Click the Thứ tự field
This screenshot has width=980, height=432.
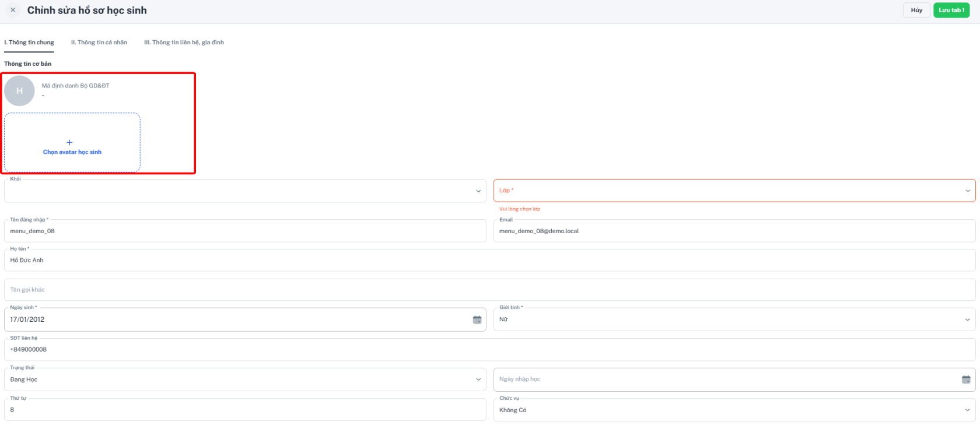coord(245,410)
